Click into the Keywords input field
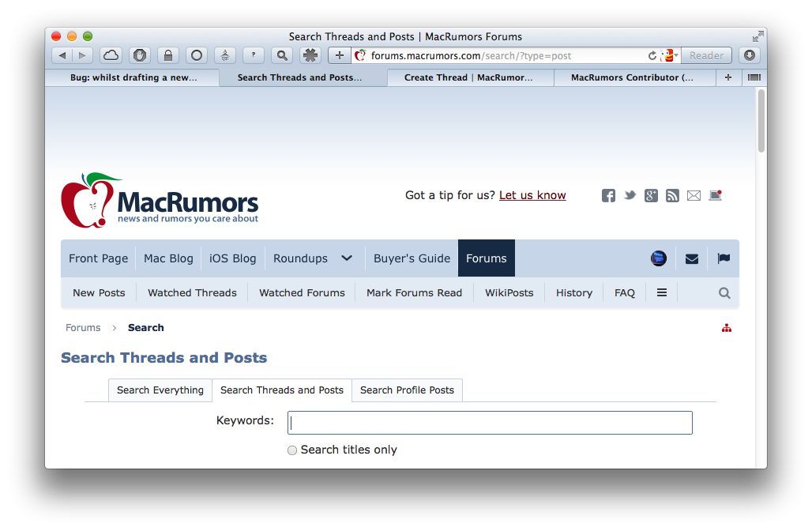This screenshot has height=531, width=812. 490,423
